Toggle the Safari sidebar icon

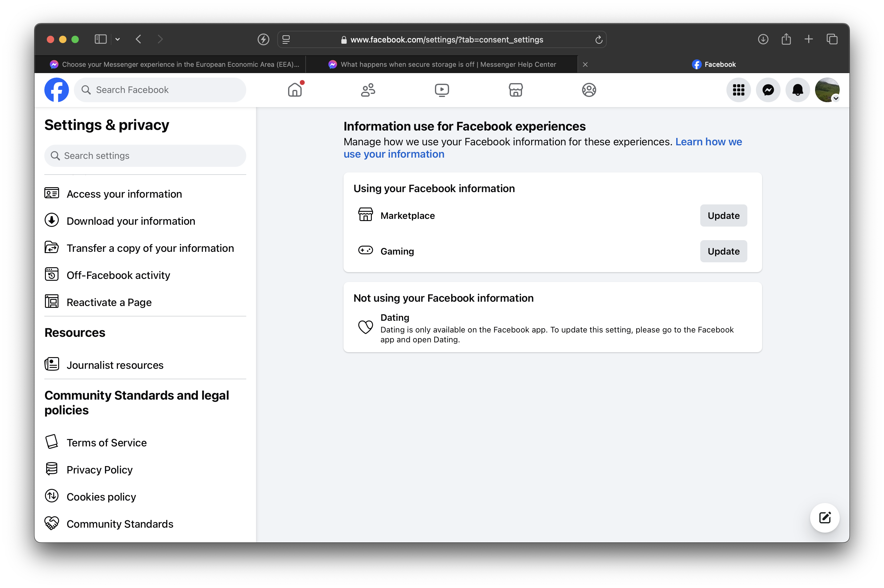pyautogui.click(x=100, y=39)
